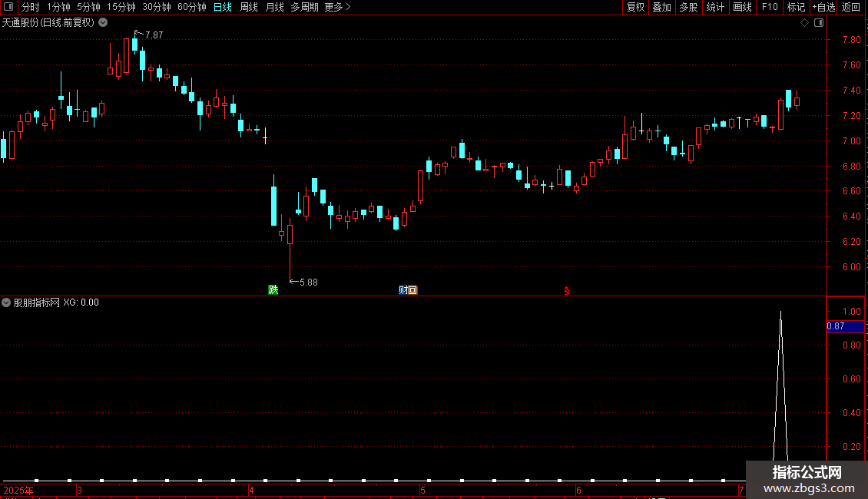The width and height of the screenshot is (868, 499).
Task: Click the 7.80 price axis label
Action: pyautogui.click(x=851, y=40)
